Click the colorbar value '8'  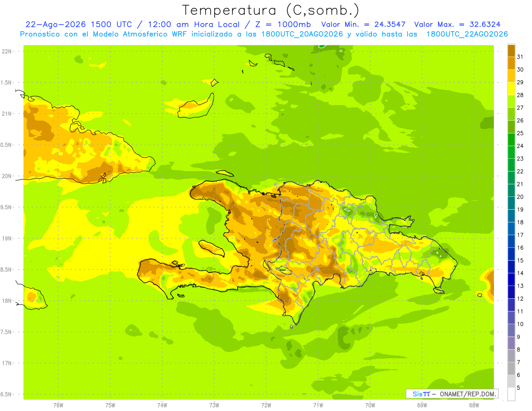(x=519, y=349)
